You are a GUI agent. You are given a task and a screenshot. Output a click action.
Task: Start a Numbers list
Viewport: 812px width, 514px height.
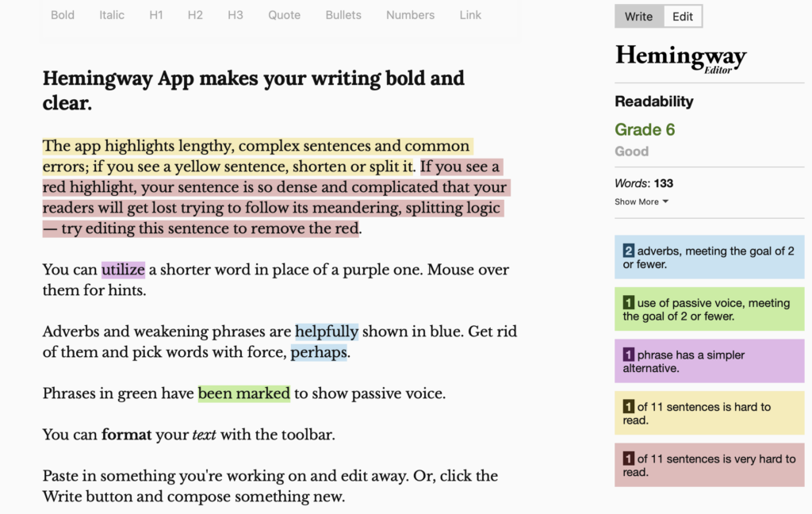(x=410, y=15)
